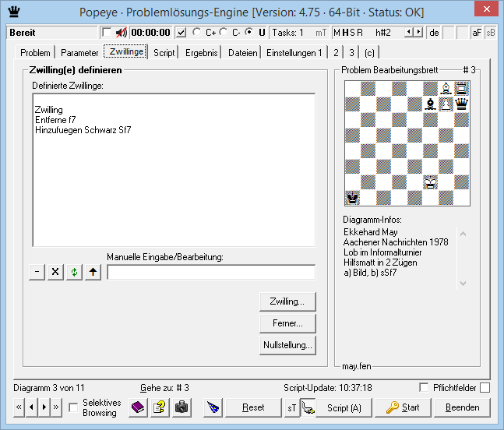
Task: Click the black bishop on f7
Action: (x=431, y=104)
